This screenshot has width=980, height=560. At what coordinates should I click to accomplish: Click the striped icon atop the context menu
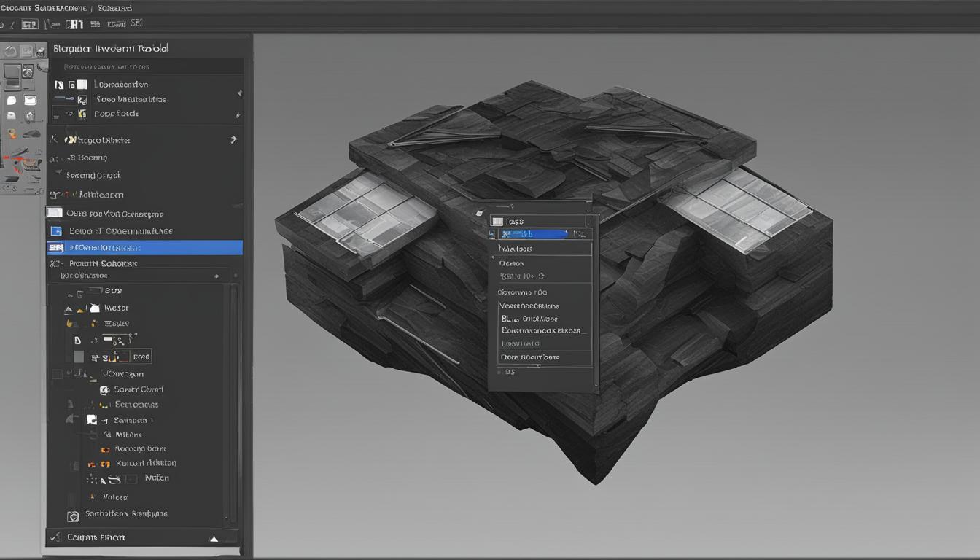pyautogui.click(x=497, y=221)
